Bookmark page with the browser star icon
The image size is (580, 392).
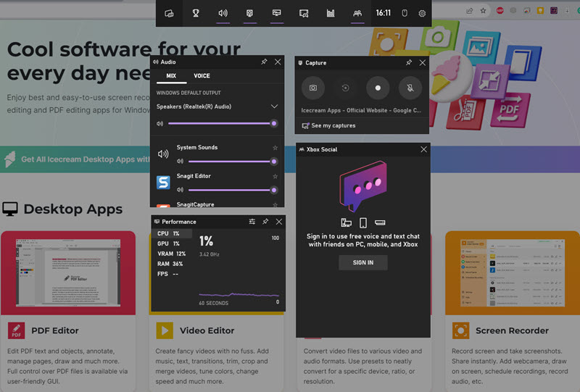pyautogui.click(x=483, y=11)
